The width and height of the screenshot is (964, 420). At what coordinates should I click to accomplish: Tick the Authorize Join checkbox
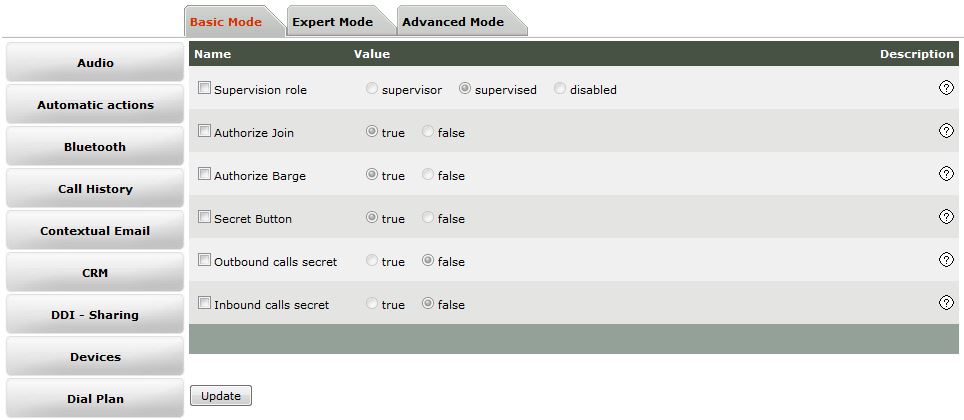[x=204, y=131]
